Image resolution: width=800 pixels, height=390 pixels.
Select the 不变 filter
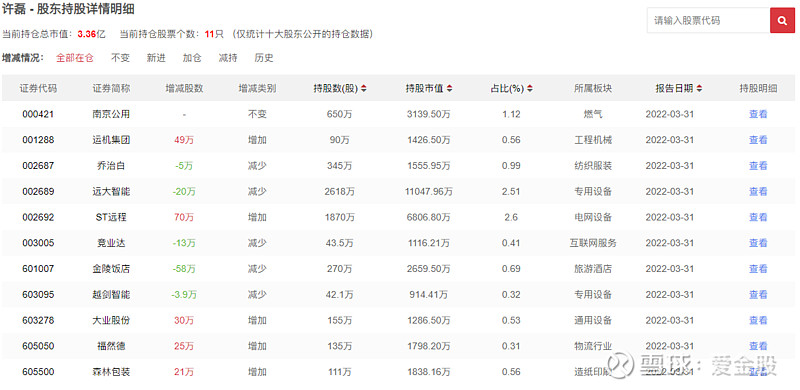coord(120,58)
